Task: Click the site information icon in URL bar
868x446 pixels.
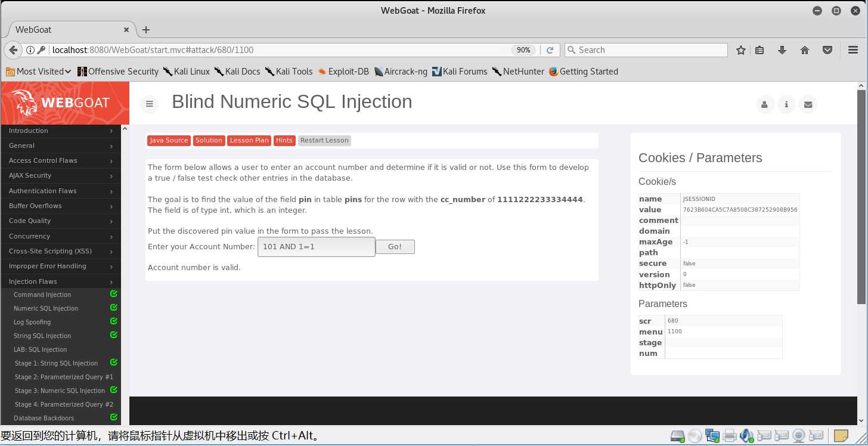Action: [x=30, y=50]
